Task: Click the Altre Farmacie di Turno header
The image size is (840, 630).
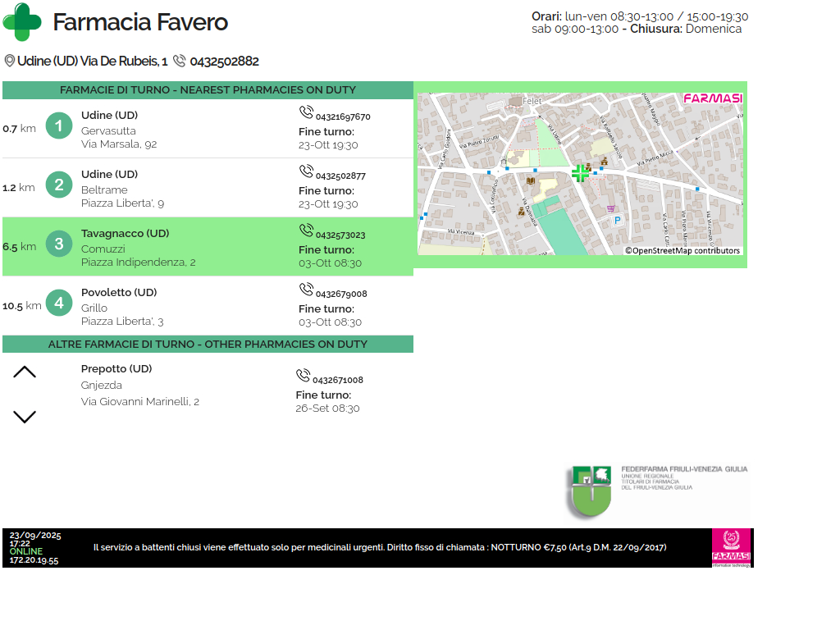Action: tap(208, 345)
